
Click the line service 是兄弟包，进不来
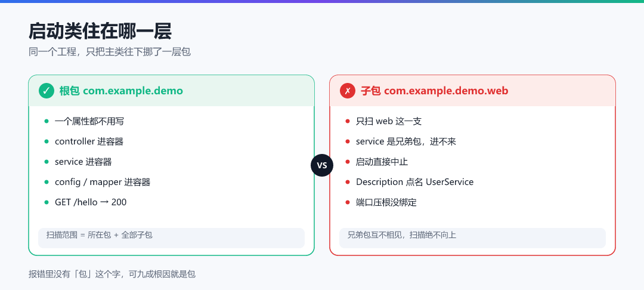pos(406,141)
